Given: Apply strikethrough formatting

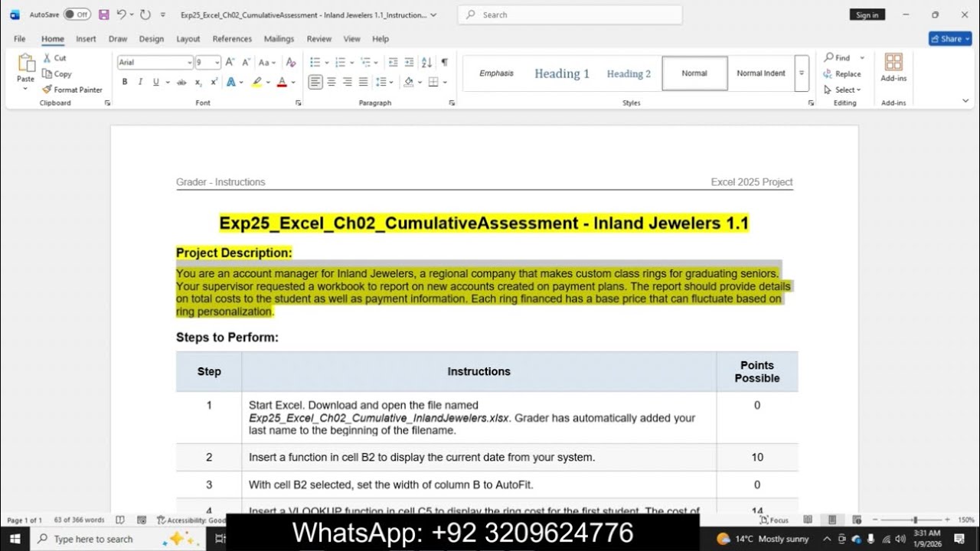Looking at the screenshot, I should pos(181,82).
